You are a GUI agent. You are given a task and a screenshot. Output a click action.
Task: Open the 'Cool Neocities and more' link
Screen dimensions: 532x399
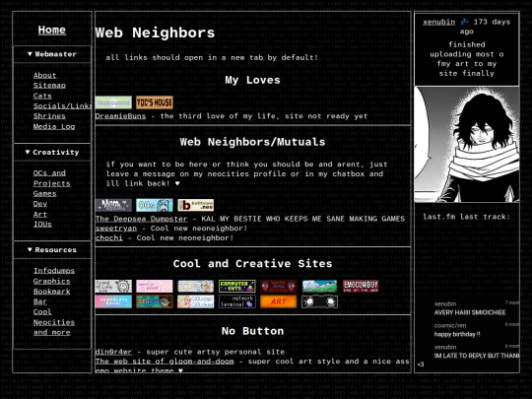(x=53, y=322)
